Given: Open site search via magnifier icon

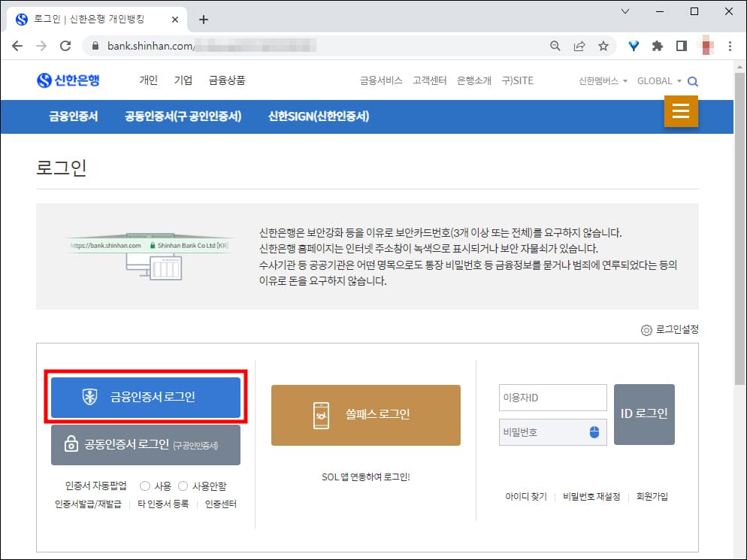Looking at the screenshot, I should [693, 80].
